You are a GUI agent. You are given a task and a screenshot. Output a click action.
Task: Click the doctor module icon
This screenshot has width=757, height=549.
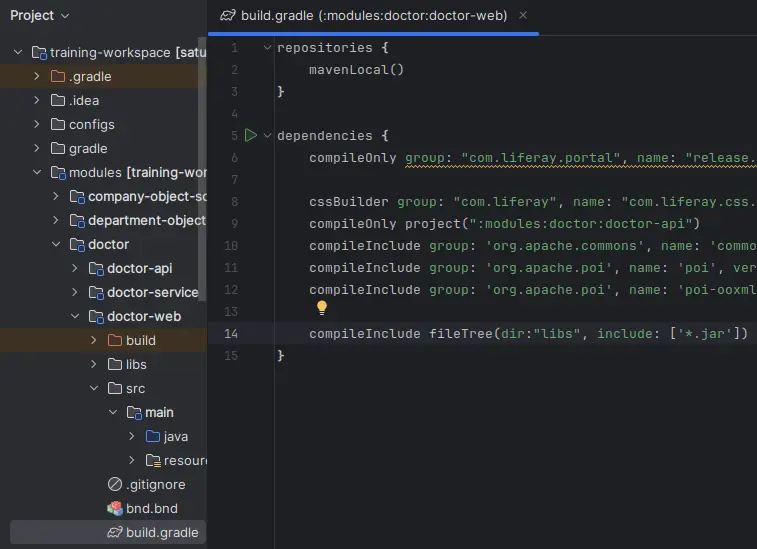77,244
